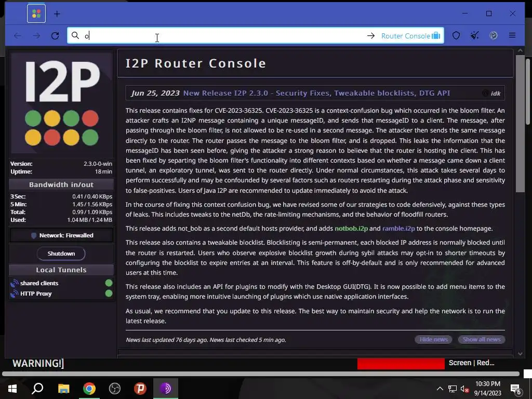532x399 pixels.
Task: Click the vertical scrollbar thumb
Action: pos(520,124)
